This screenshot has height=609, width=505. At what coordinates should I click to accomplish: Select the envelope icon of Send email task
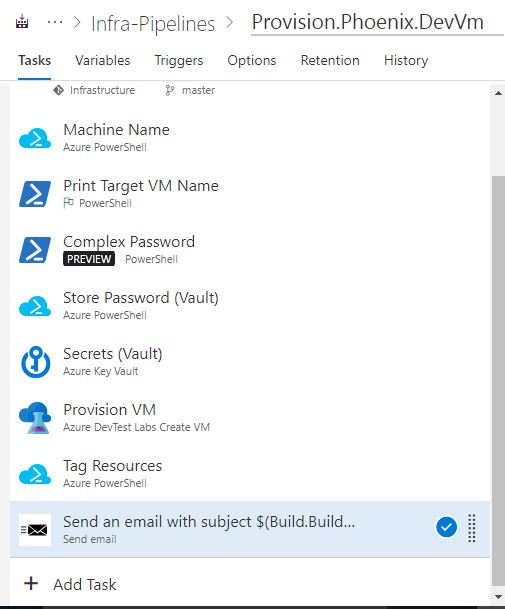tap(35, 530)
